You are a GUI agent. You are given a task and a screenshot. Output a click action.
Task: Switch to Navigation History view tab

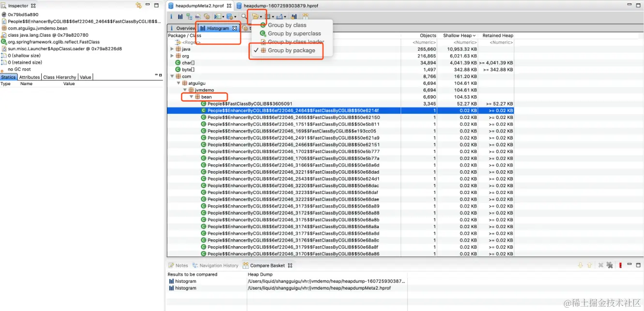click(215, 266)
